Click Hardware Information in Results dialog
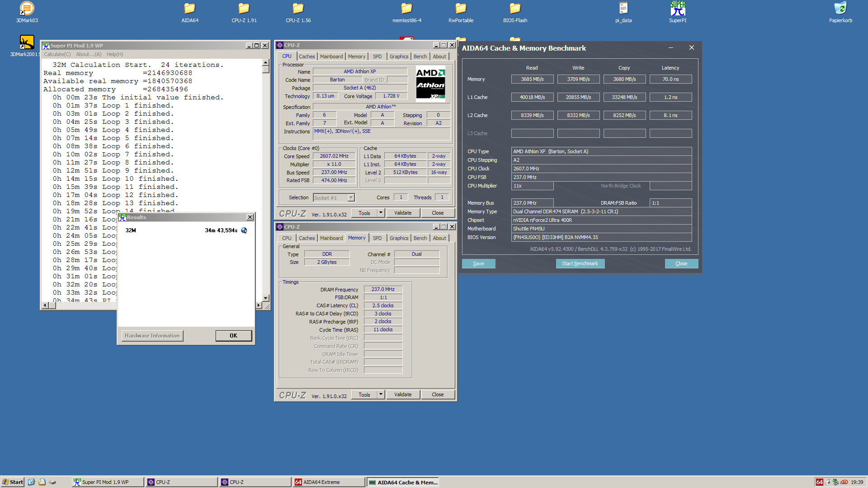 (152, 336)
